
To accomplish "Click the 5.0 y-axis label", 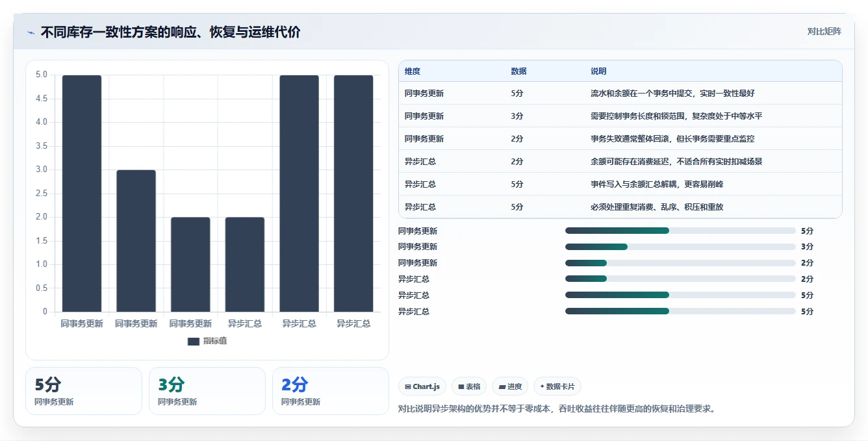I will click(42, 75).
